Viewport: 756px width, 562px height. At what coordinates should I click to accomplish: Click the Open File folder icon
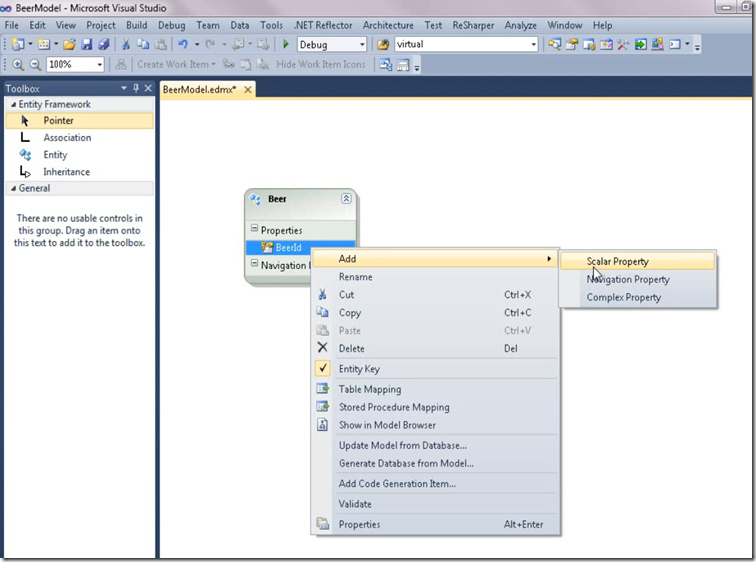[69, 44]
